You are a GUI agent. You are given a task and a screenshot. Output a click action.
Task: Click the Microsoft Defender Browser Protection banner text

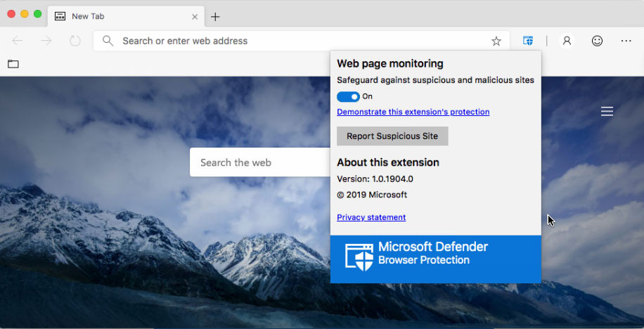click(433, 253)
